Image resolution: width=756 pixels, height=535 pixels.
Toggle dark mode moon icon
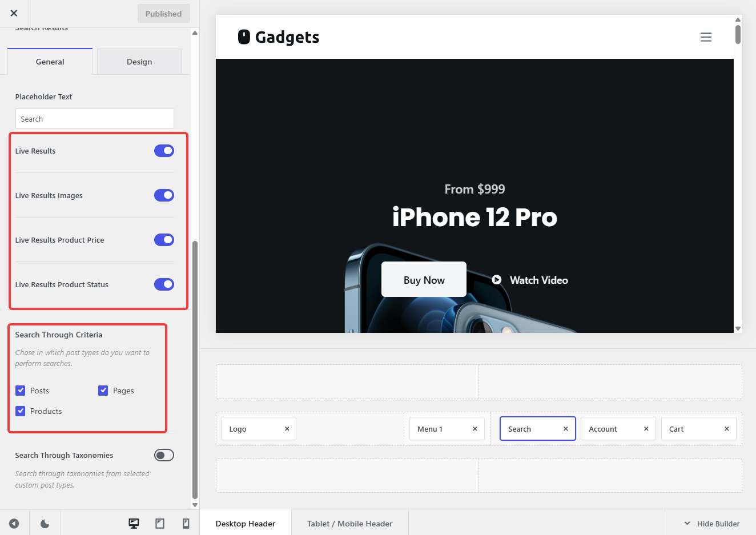[x=45, y=524]
